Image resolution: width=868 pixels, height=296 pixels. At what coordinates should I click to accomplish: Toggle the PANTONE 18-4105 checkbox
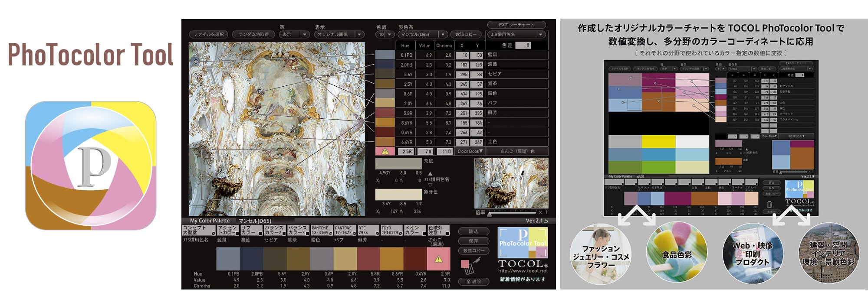pos(331,234)
